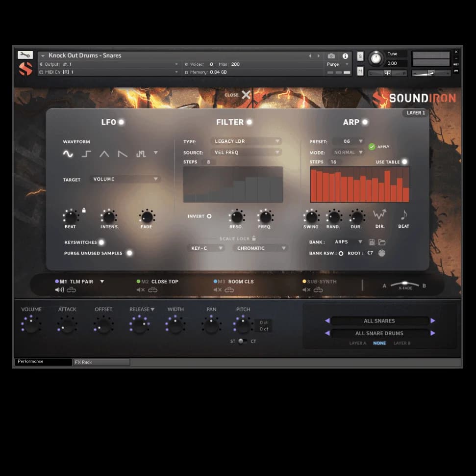Open instrument settings with the wrench icon
The width and height of the screenshot is (476, 476).
[x=25, y=55]
